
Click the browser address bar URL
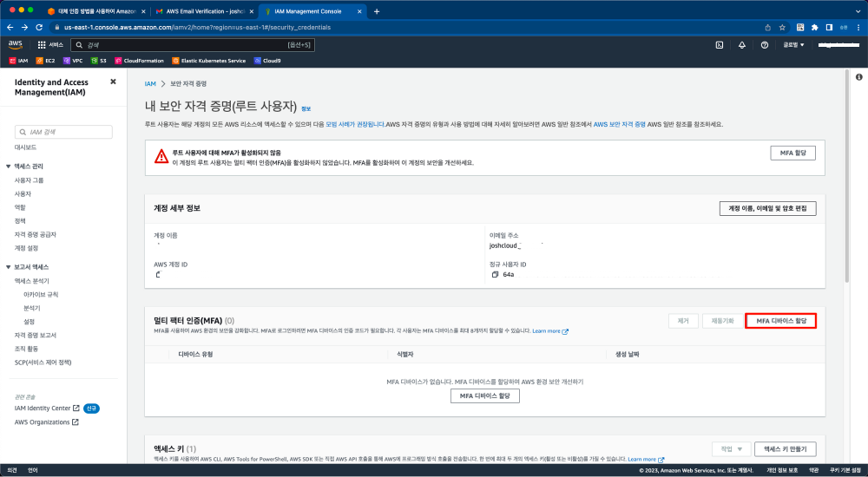(x=197, y=27)
